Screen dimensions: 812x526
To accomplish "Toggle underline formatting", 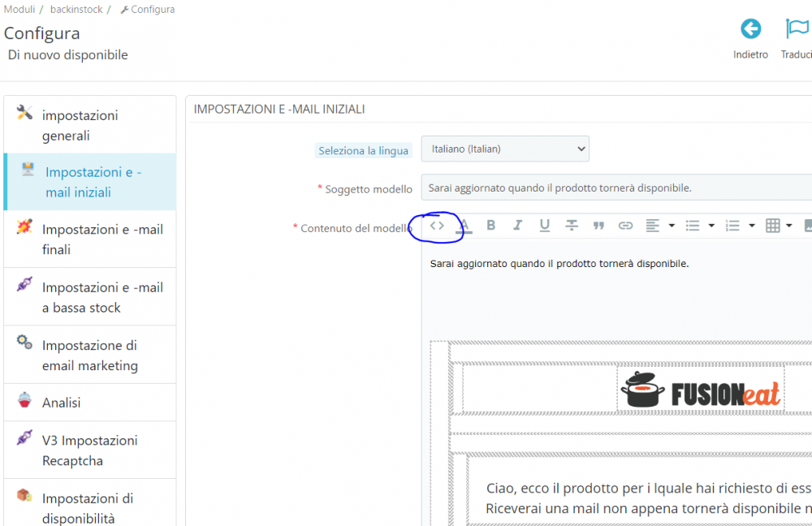I will (544, 226).
